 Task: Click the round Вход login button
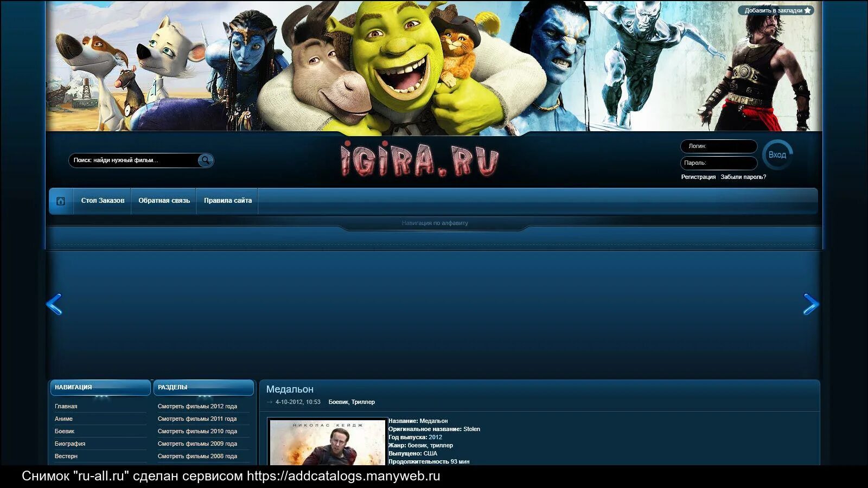[777, 155]
